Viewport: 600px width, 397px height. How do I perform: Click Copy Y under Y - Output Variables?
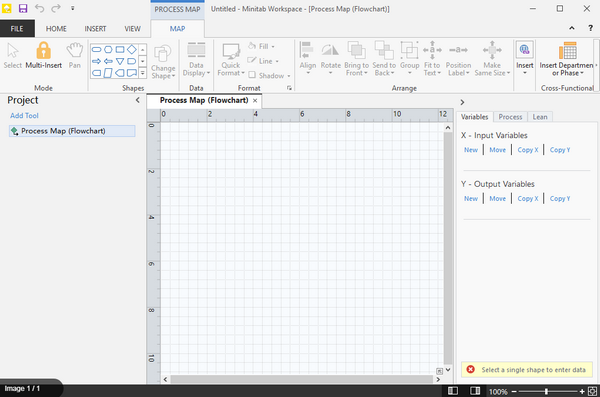(x=560, y=198)
